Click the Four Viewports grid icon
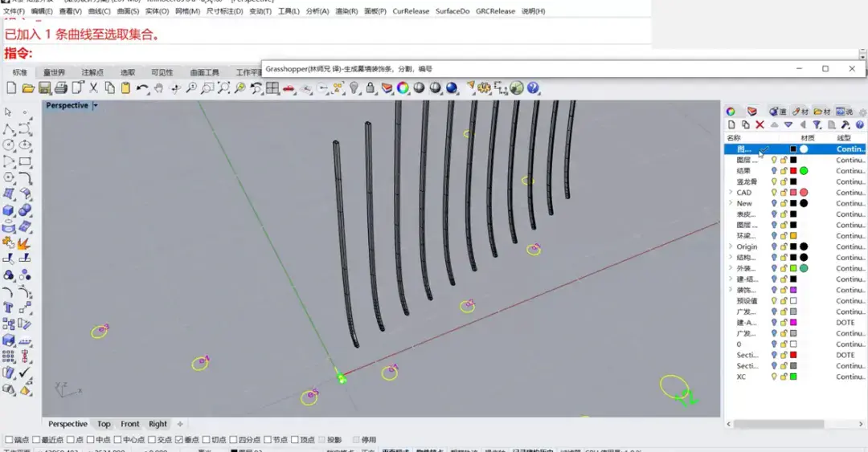 click(x=272, y=88)
